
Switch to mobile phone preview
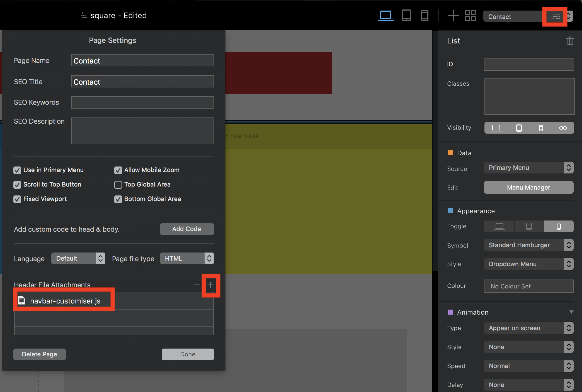pyautogui.click(x=425, y=15)
